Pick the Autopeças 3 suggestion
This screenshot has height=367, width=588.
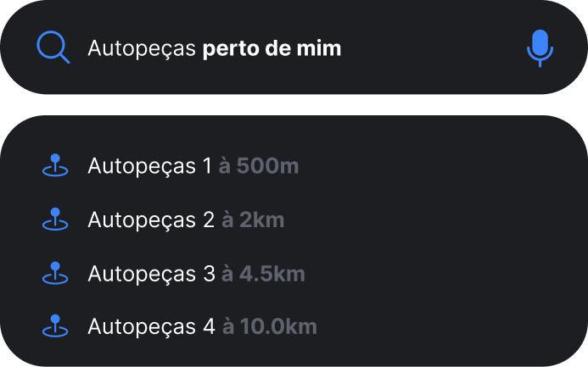click(151, 274)
